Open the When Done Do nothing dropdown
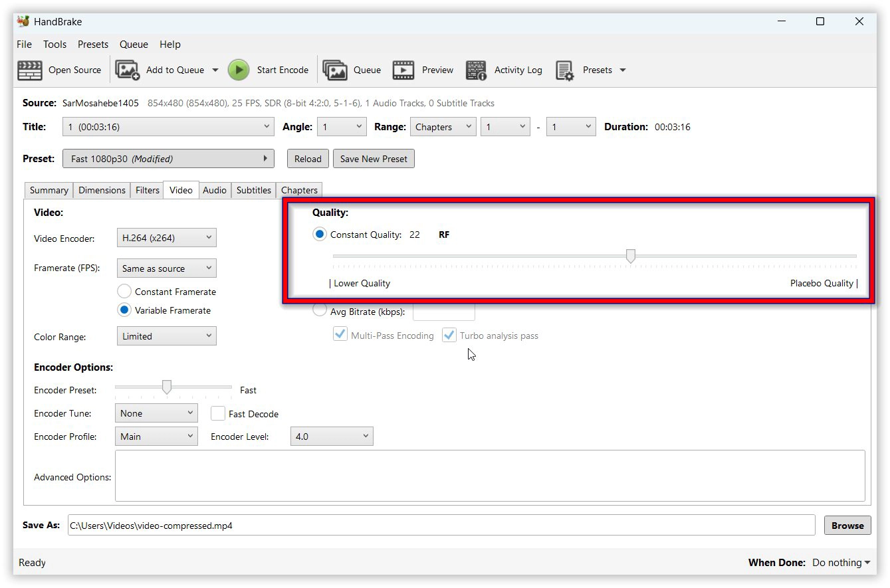Viewport: 890px width, 588px height. pyautogui.click(x=841, y=563)
